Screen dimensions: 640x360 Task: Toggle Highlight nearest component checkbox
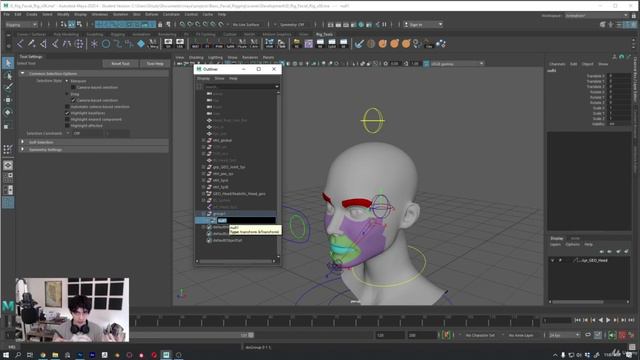pyautogui.click(x=67, y=120)
